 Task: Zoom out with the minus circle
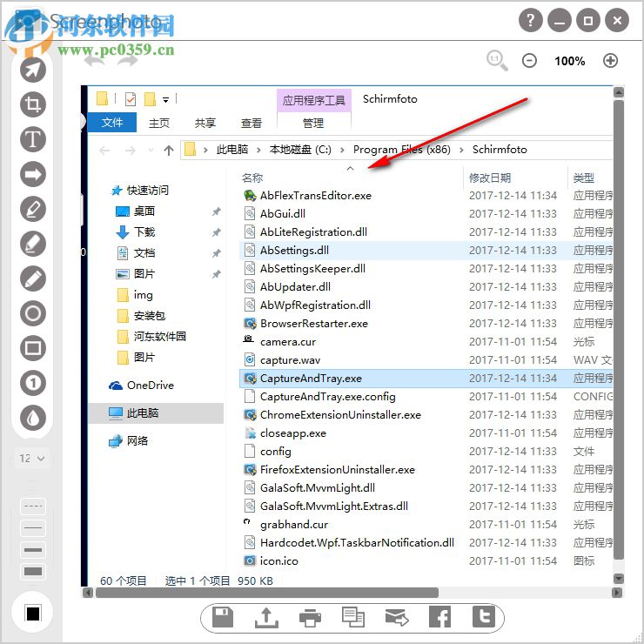529,61
